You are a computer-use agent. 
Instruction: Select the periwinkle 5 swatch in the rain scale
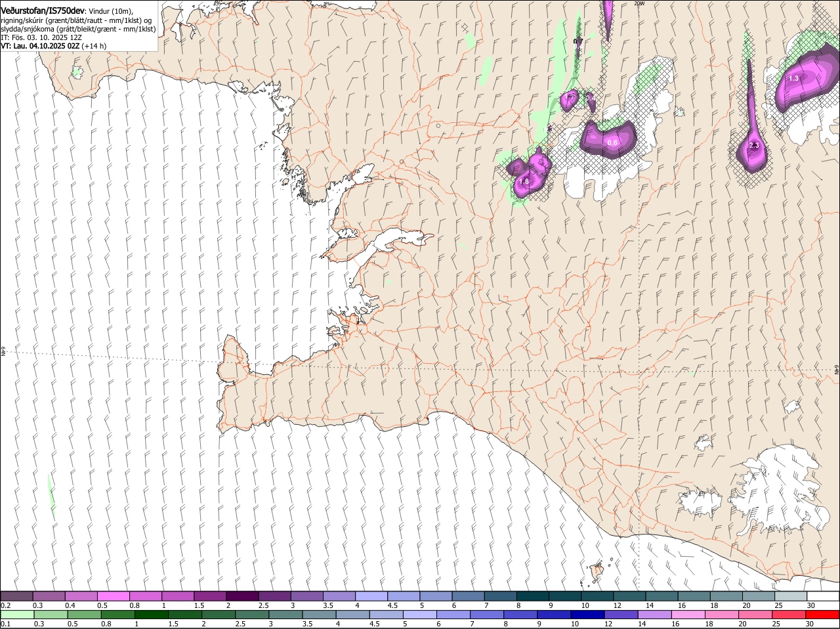(419, 615)
